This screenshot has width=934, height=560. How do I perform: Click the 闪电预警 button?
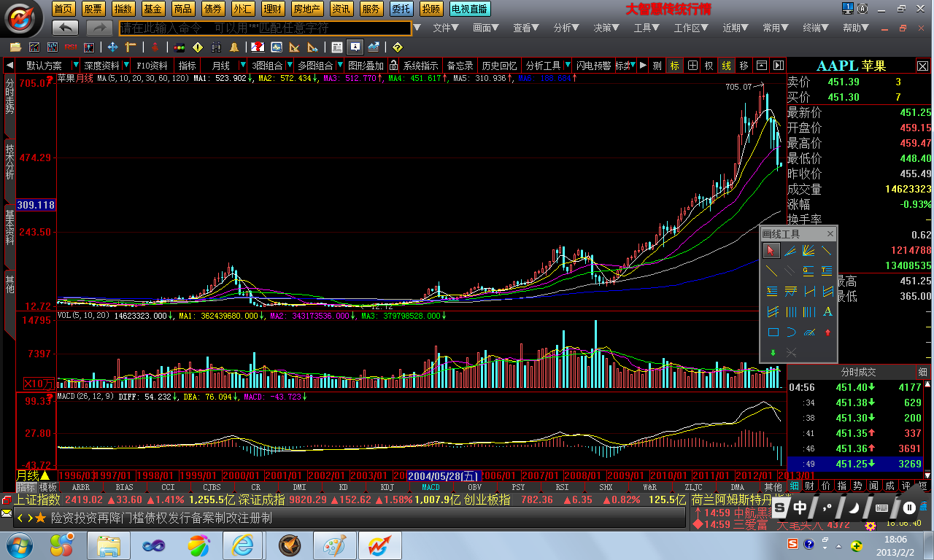point(593,65)
